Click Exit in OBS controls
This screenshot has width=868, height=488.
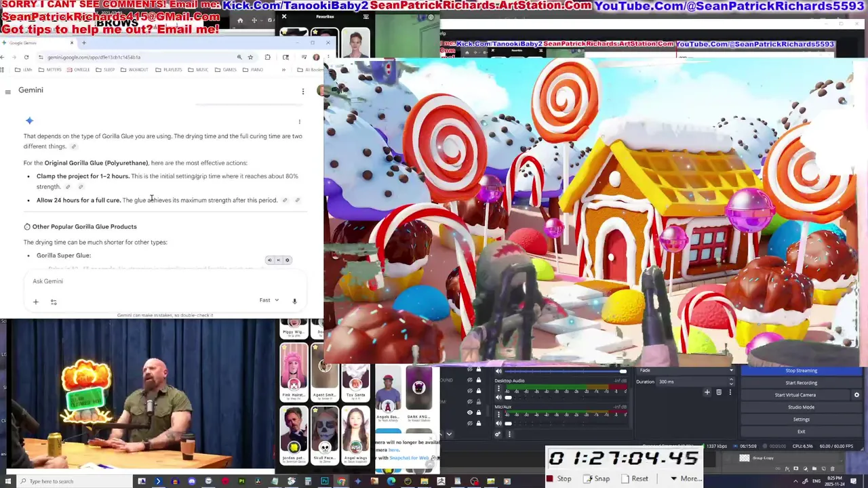[x=801, y=431]
